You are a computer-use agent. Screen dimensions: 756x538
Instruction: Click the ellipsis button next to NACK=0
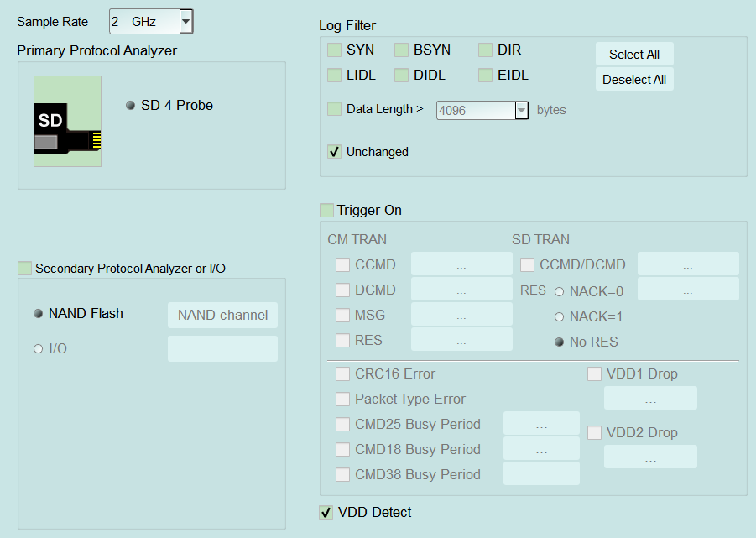tap(688, 289)
